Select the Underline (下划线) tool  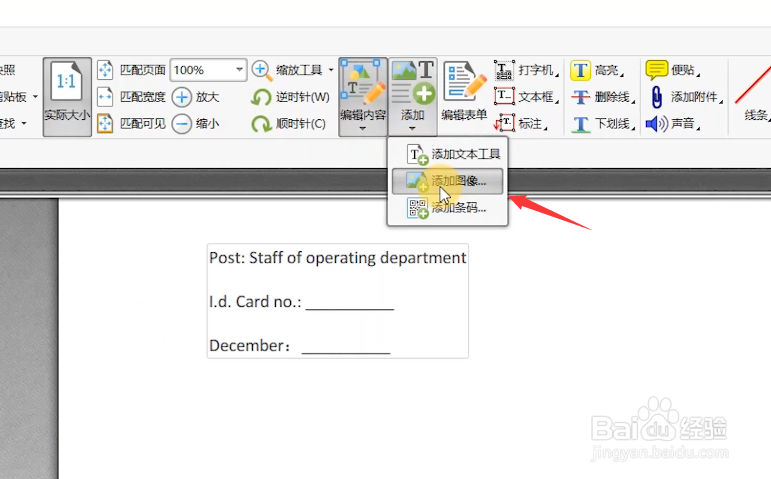pos(602,123)
